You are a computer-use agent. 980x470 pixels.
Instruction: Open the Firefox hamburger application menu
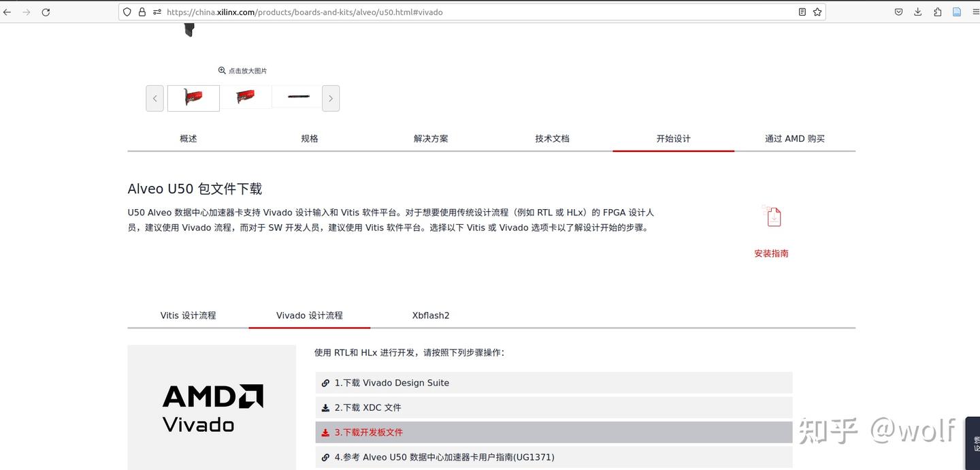(x=976, y=12)
